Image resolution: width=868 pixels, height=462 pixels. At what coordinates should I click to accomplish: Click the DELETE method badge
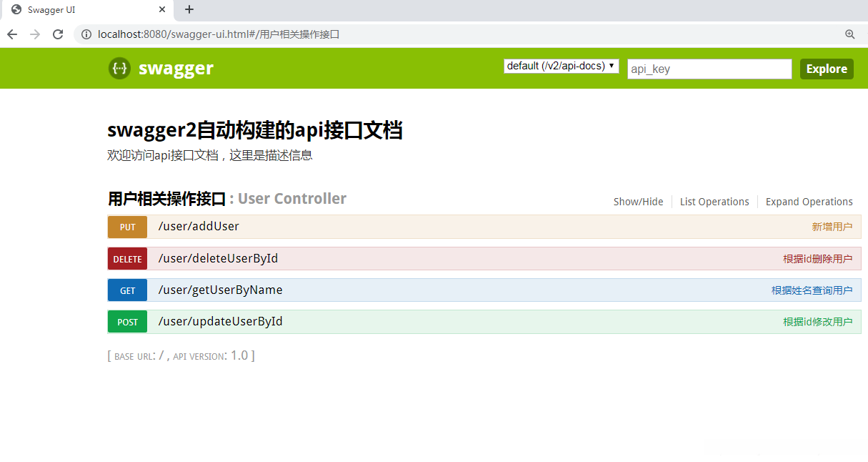click(127, 259)
